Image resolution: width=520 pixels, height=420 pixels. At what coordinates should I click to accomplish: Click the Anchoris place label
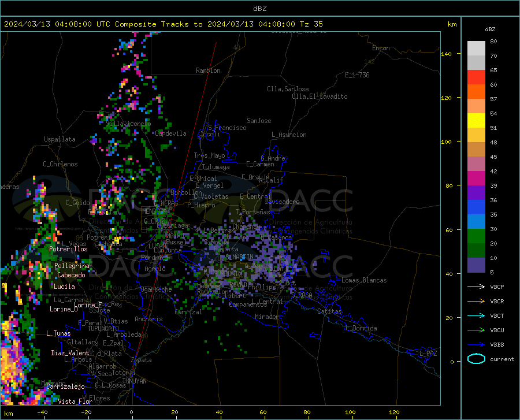pyautogui.click(x=148, y=319)
